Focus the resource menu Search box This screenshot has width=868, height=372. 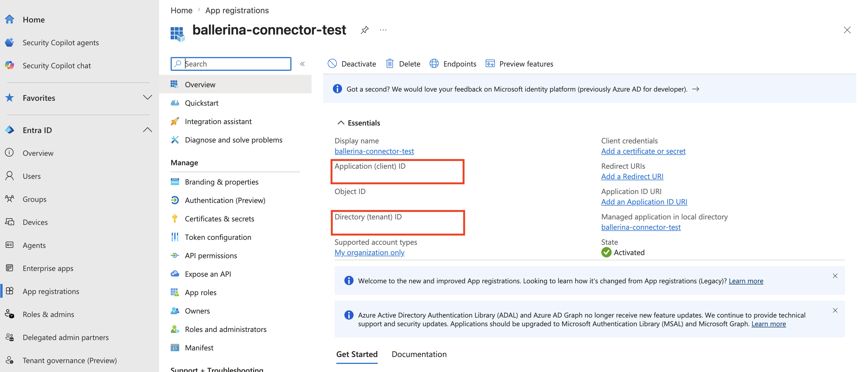coord(231,64)
